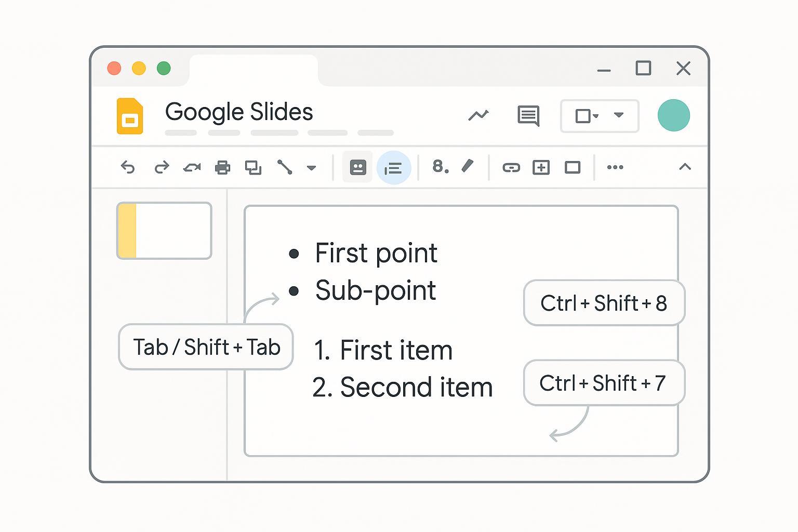
Task: Click the Google Slides logo icon
Action: click(x=130, y=116)
